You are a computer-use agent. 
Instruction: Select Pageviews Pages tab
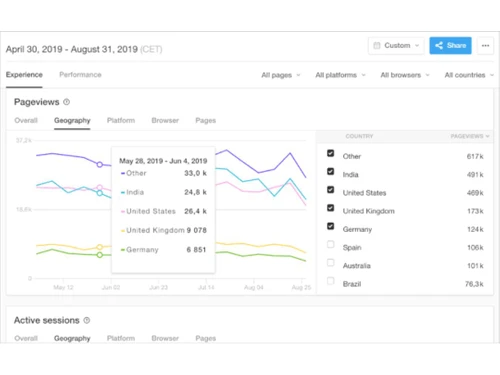[206, 120]
